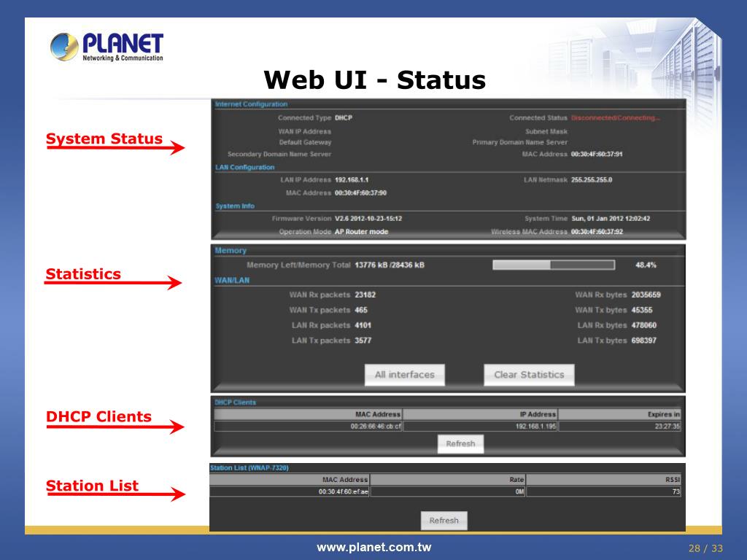This screenshot has width=747, height=560.
Task: Refresh the Station List table
Action: 444,521
